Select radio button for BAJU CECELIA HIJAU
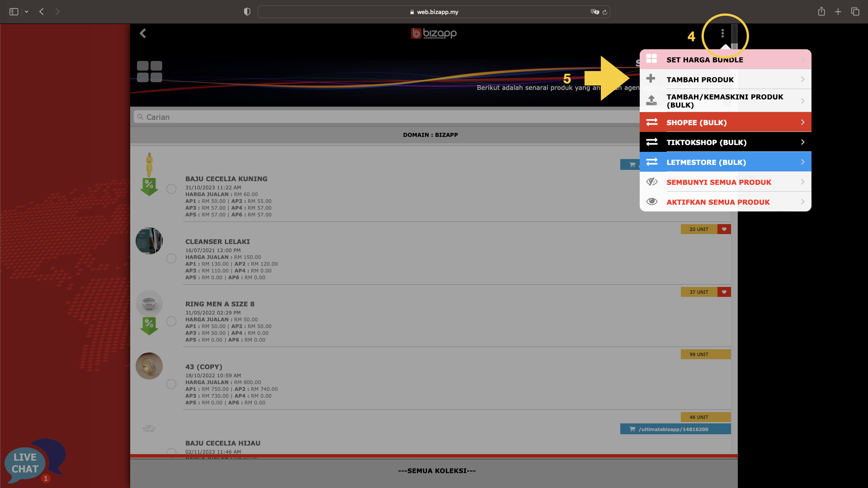Image resolution: width=868 pixels, height=488 pixels. [171, 452]
